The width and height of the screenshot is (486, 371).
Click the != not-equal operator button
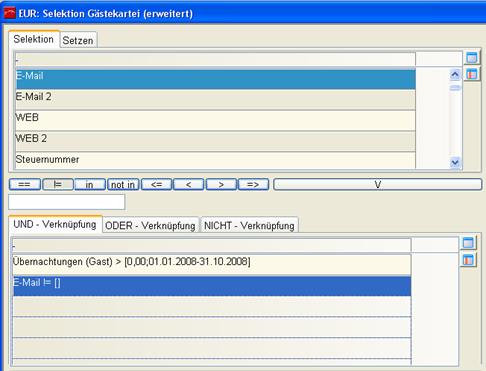[x=58, y=184]
